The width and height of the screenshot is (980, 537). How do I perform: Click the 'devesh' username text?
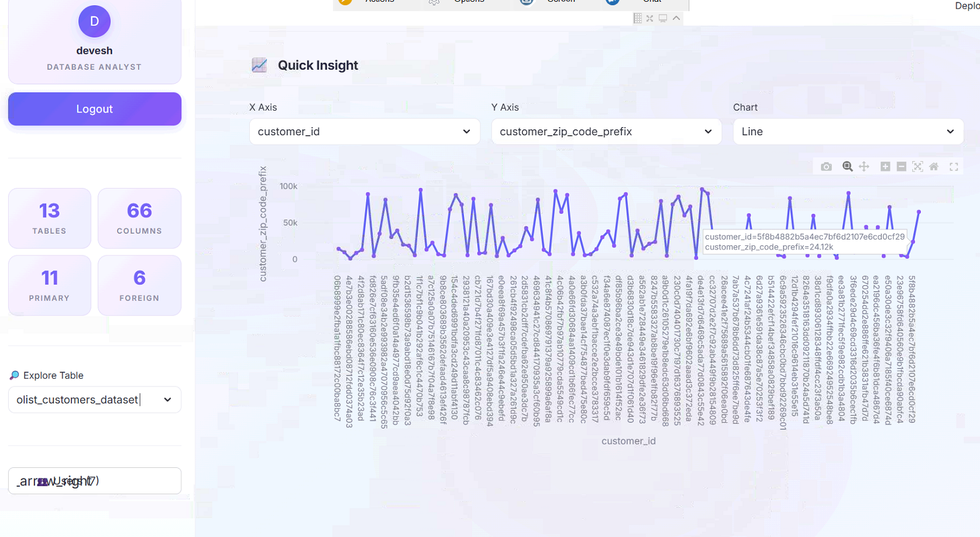pos(94,50)
